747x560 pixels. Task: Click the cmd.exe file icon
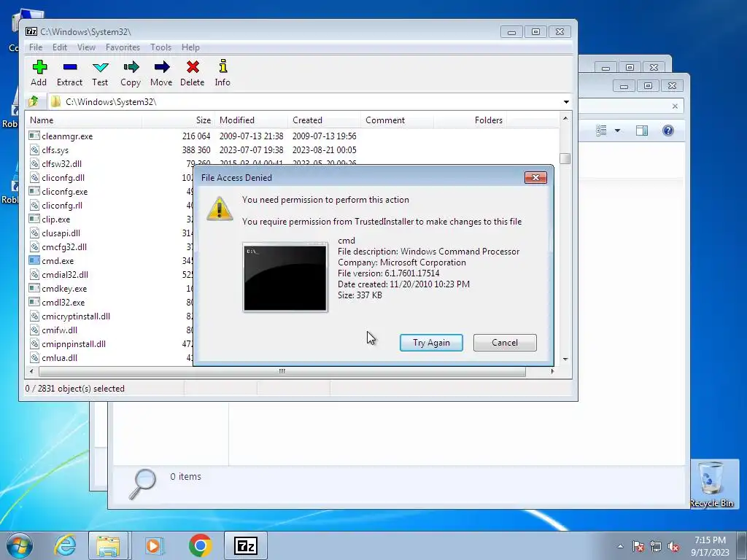point(34,260)
